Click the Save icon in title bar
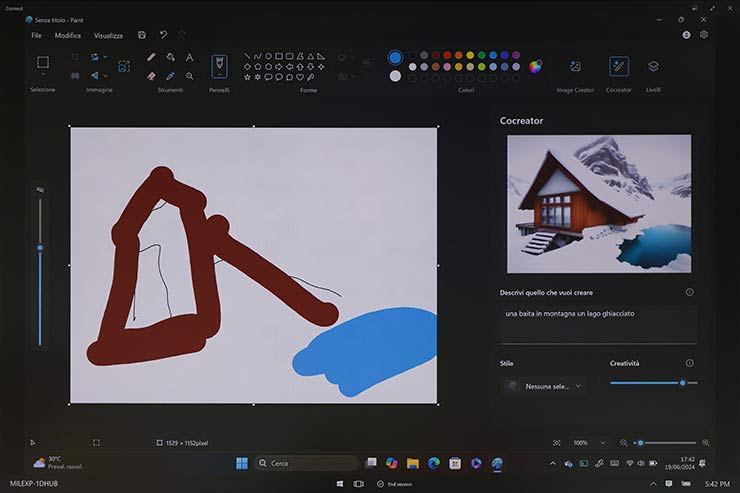740x493 pixels. point(142,35)
